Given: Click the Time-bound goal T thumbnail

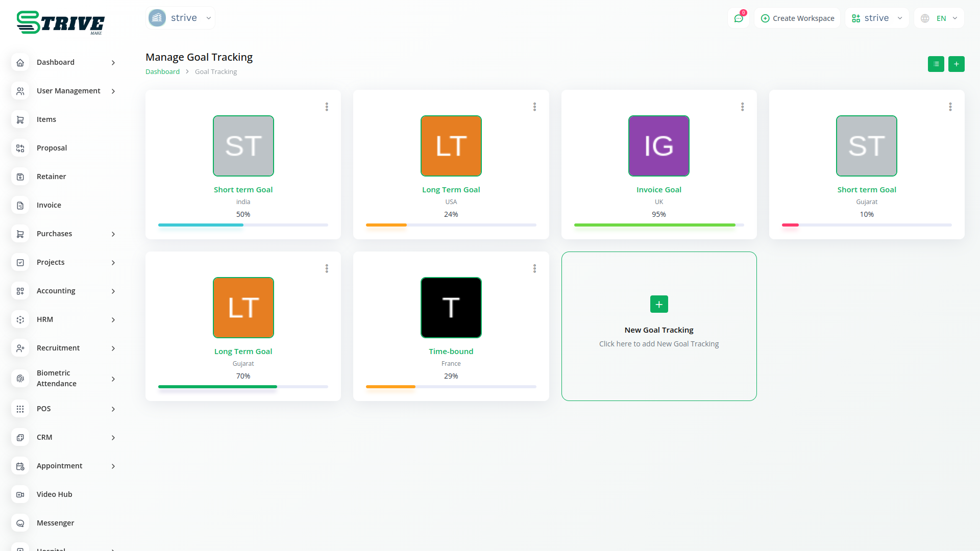Looking at the screenshot, I should [451, 308].
